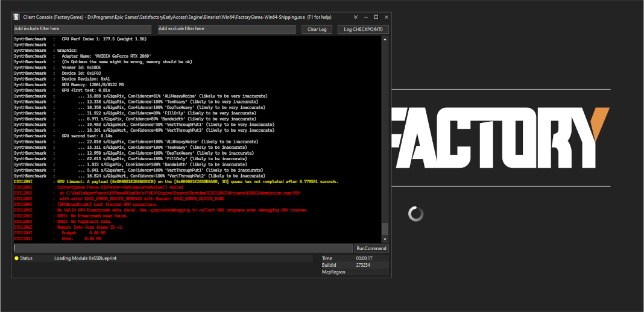The image size is (644, 312).
Task: Click the Satisfactory logo on splash screen
Action: [500, 138]
